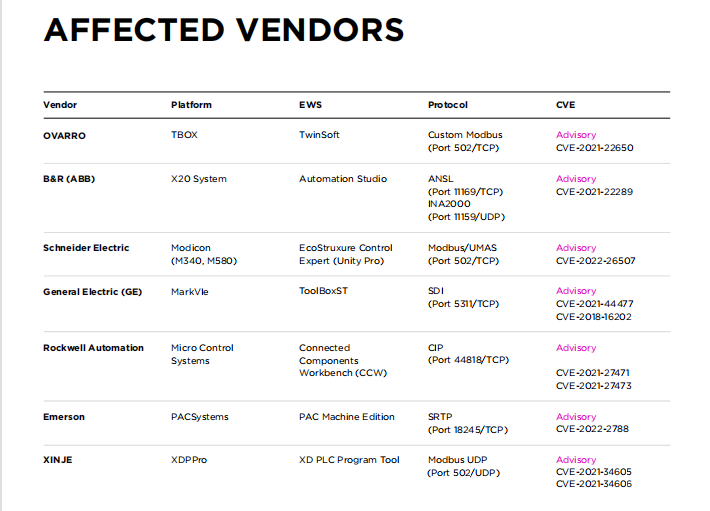Click the XINJE Advisory link
The width and height of the screenshot is (710, 511).
(x=576, y=460)
